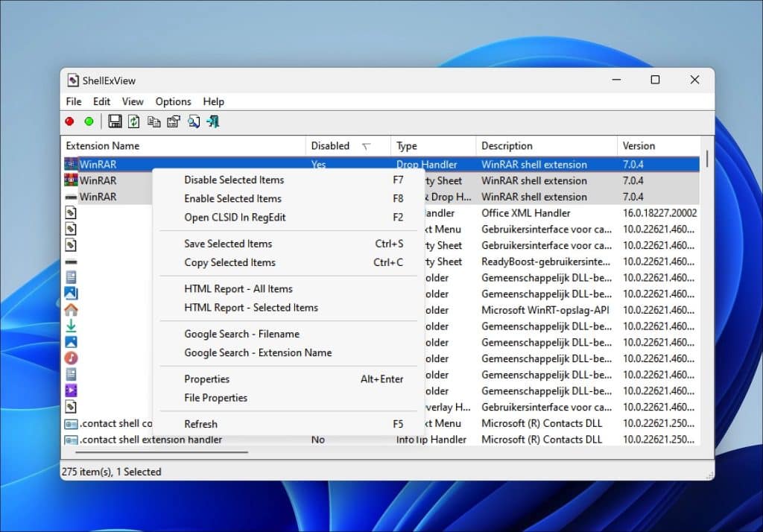Click the home icon in the extension list
Screen dimensions: 763x532
[71, 309]
